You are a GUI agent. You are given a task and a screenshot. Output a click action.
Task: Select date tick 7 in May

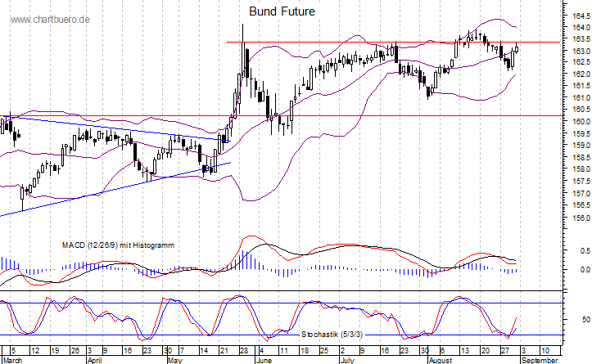tap(182, 351)
